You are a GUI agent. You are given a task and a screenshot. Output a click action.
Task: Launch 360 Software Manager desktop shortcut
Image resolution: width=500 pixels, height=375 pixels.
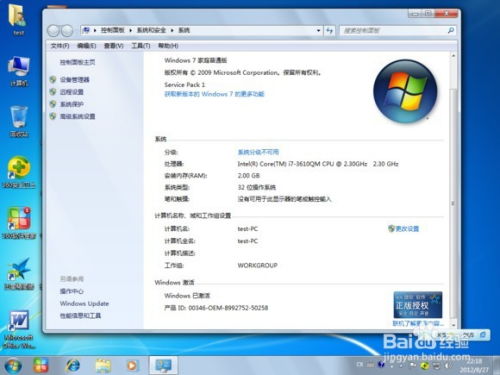pyautogui.click(x=19, y=223)
